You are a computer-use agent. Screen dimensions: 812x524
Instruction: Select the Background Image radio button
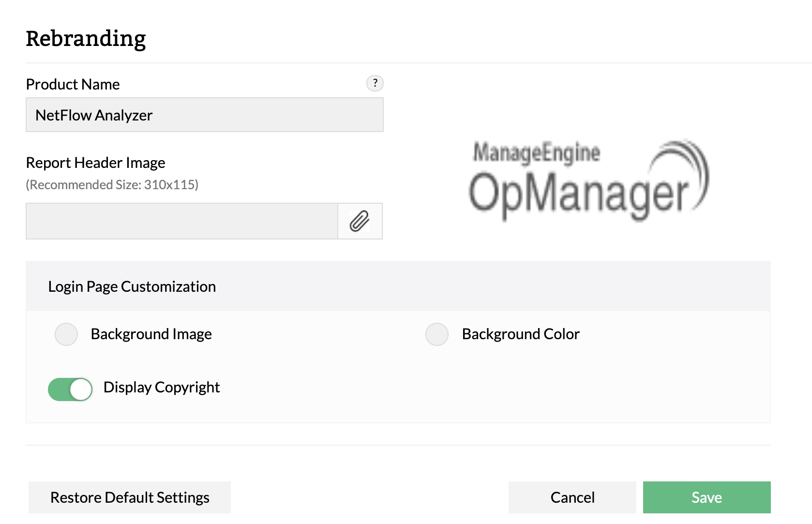(66, 334)
